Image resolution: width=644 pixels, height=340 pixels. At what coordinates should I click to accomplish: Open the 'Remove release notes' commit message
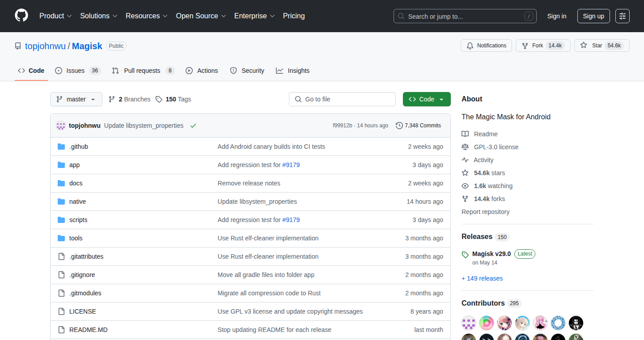249,183
